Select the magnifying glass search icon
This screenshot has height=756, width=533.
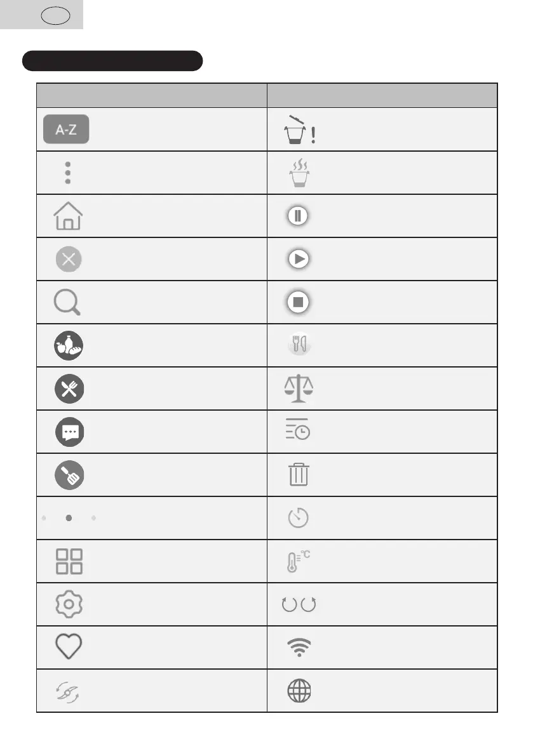tap(67, 302)
